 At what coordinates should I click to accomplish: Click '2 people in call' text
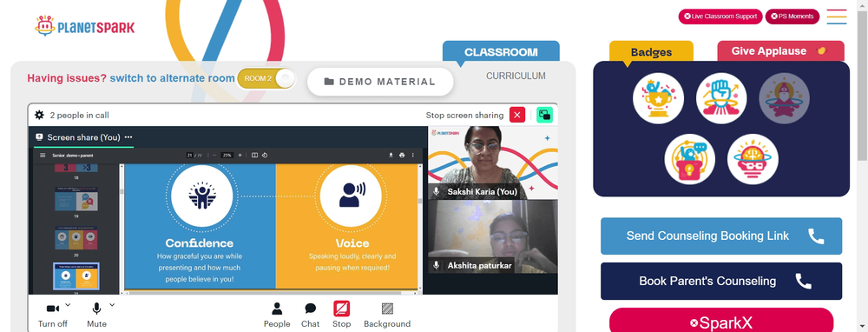click(x=79, y=116)
